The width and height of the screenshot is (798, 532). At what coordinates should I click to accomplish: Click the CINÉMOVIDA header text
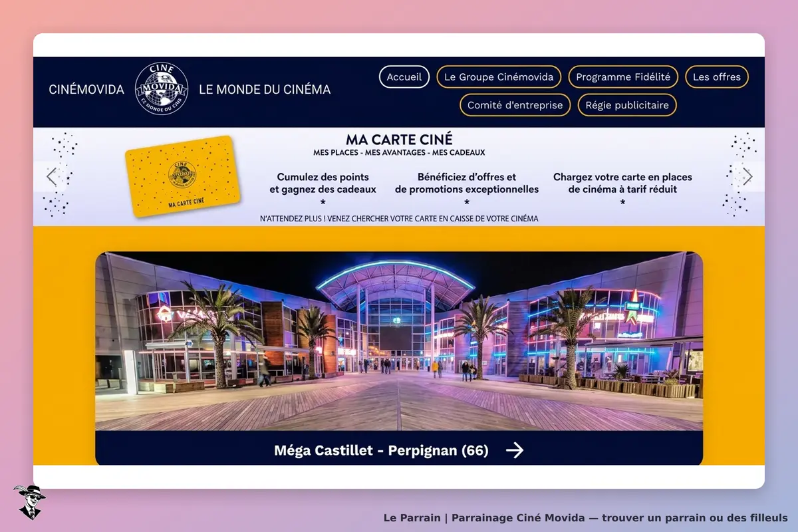[86, 89]
